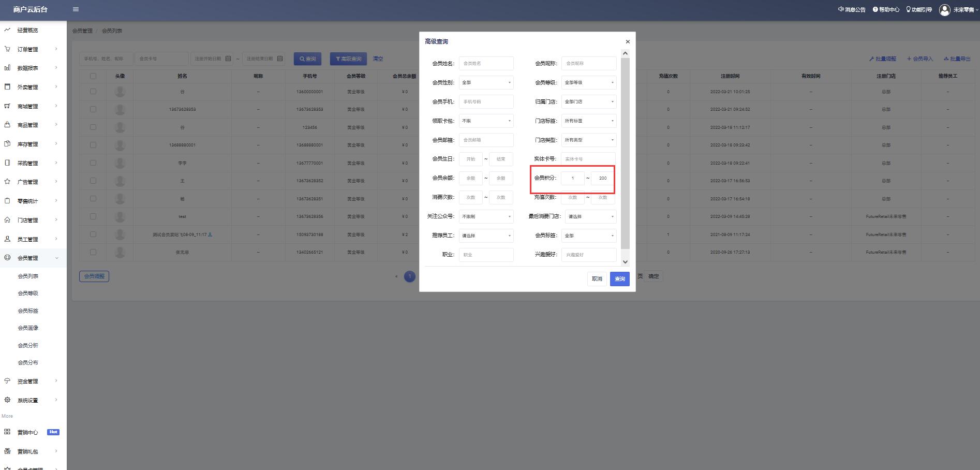Open 消息公告 announcements in top bar
The width and height of the screenshot is (980, 470).
click(x=852, y=9)
